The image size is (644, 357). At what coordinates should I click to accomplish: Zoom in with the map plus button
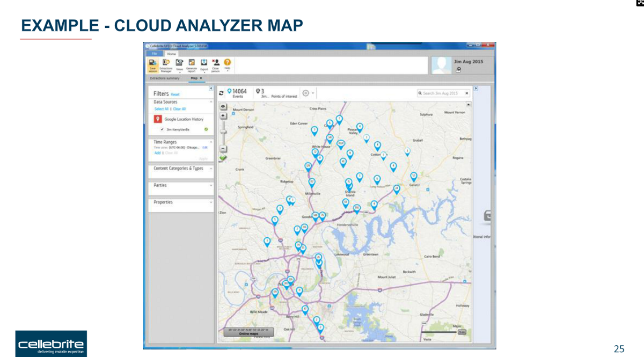tap(223, 115)
